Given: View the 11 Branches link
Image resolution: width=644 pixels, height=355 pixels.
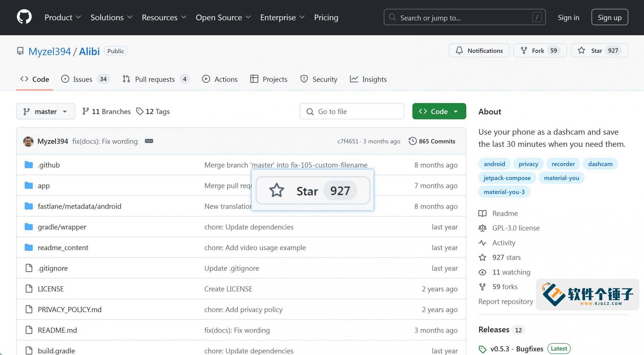Looking at the screenshot, I should coord(106,111).
